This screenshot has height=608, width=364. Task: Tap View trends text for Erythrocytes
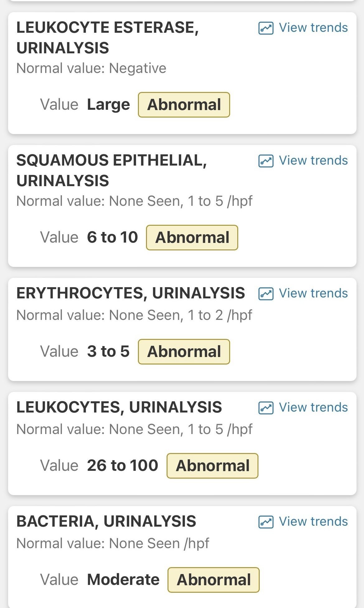tap(313, 293)
